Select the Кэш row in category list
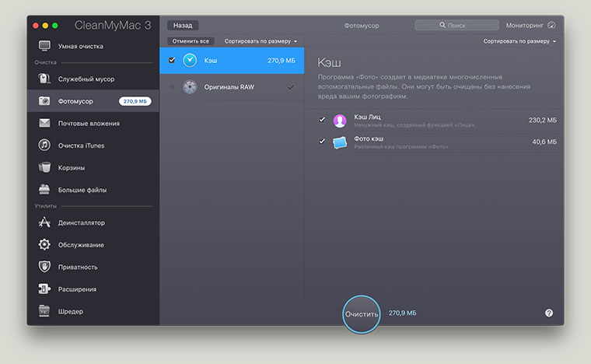Screen dimensions: 591x364 [232, 61]
